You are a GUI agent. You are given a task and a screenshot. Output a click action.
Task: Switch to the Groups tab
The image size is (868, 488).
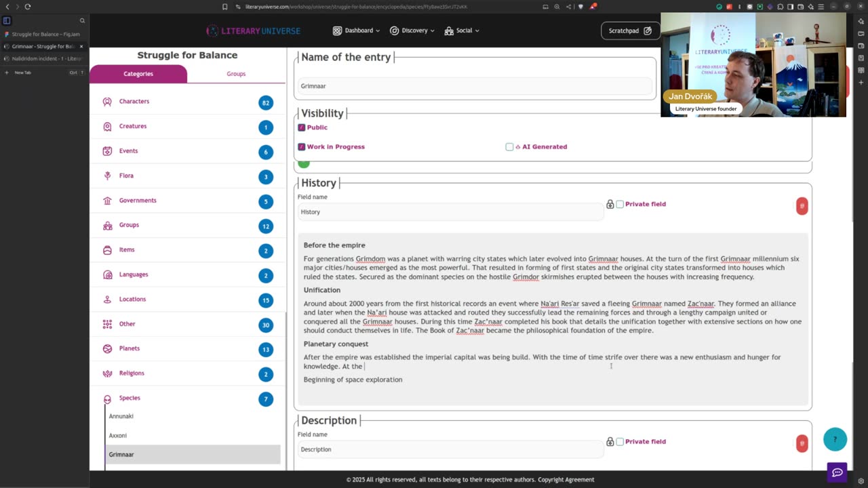click(x=236, y=74)
